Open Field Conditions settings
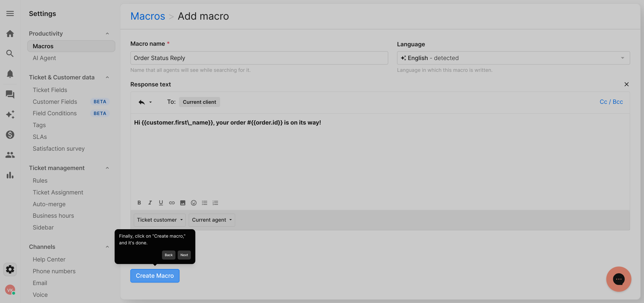 (55, 113)
